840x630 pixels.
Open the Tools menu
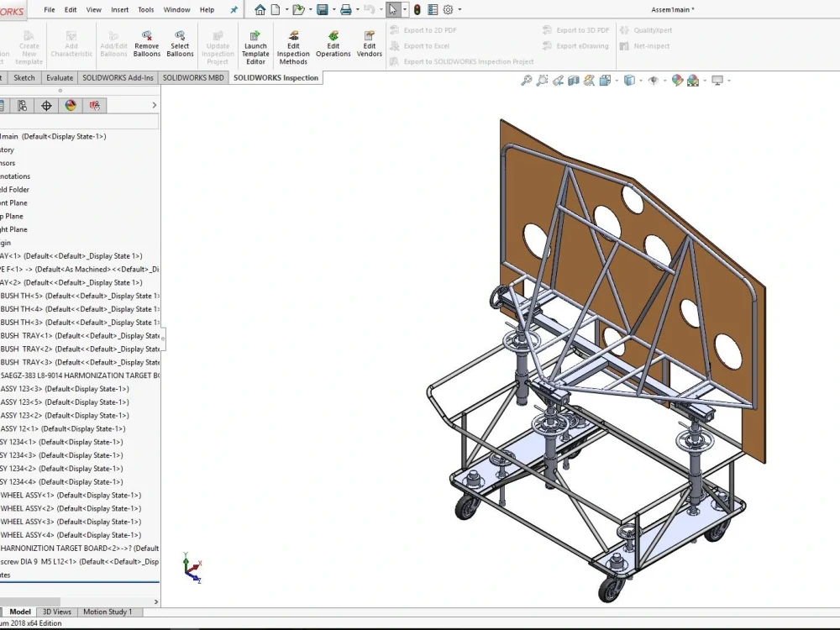coord(145,9)
